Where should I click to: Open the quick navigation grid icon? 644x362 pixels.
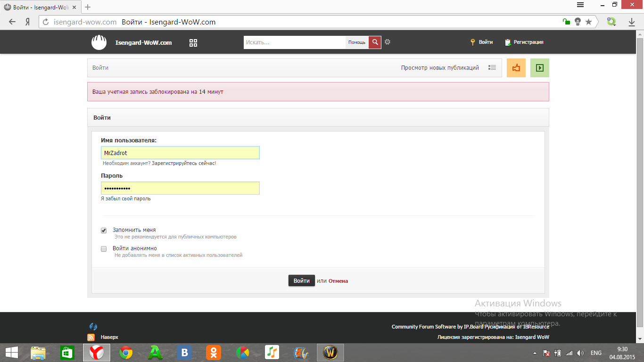click(x=193, y=43)
